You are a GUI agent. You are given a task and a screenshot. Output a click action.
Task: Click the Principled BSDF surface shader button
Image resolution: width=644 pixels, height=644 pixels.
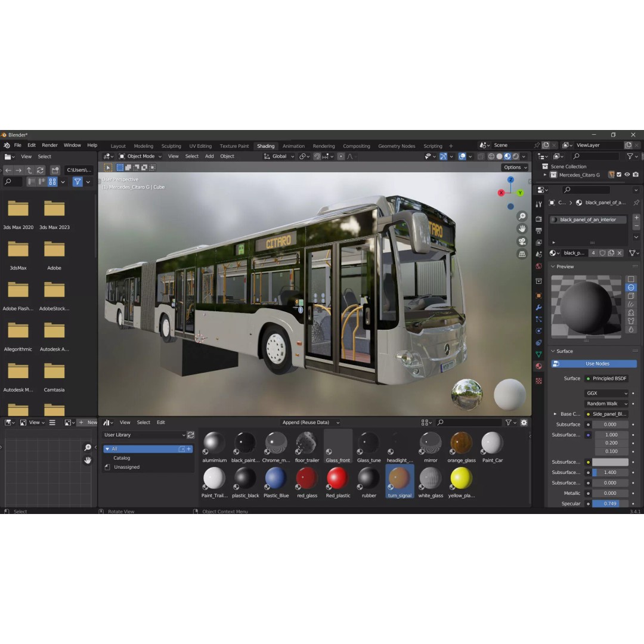(x=606, y=379)
